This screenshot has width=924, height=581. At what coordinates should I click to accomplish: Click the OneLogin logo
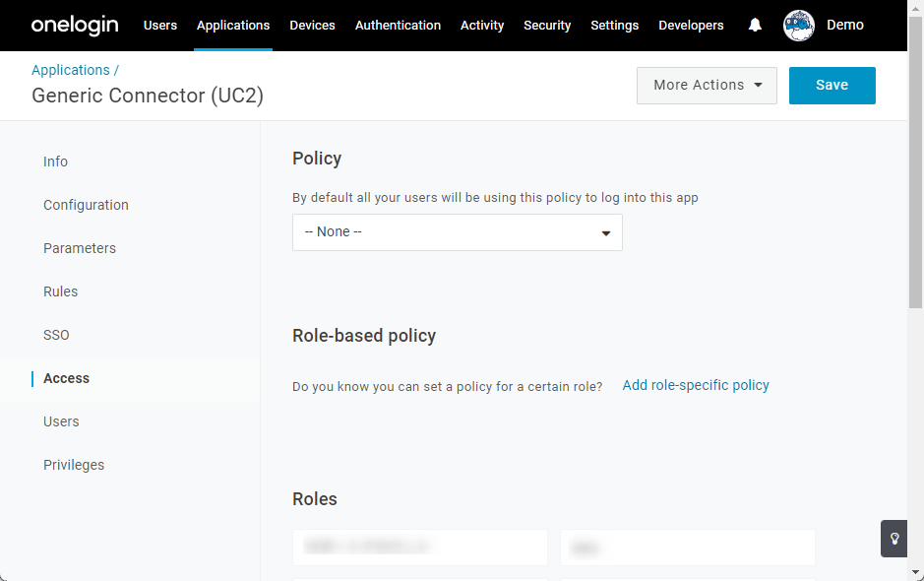pyautogui.click(x=75, y=26)
